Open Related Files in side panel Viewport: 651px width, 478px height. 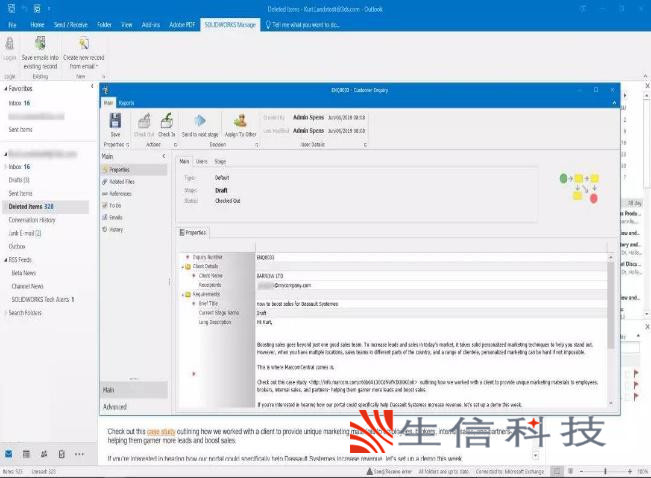tap(122, 182)
